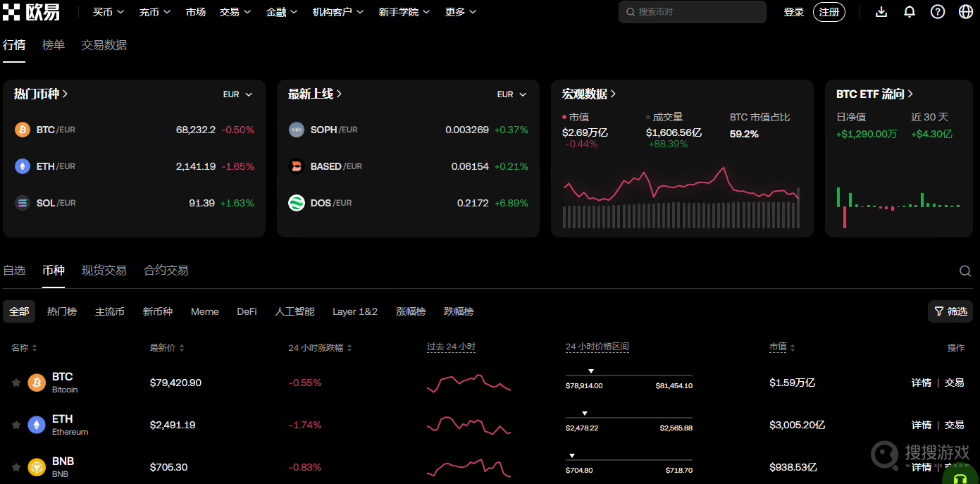Click the 注册 register button
This screenshot has height=484, width=980.
[829, 12]
